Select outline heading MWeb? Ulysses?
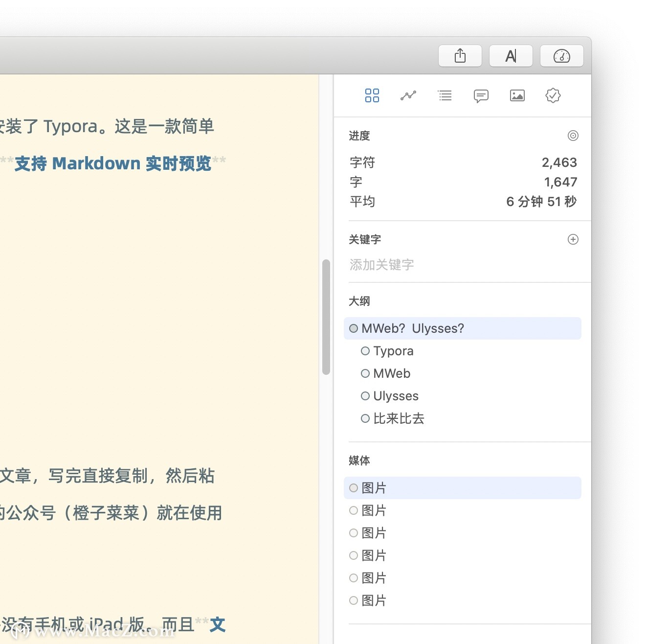Image resolution: width=646 pixels, height=644 pixels. pos(463,328)
